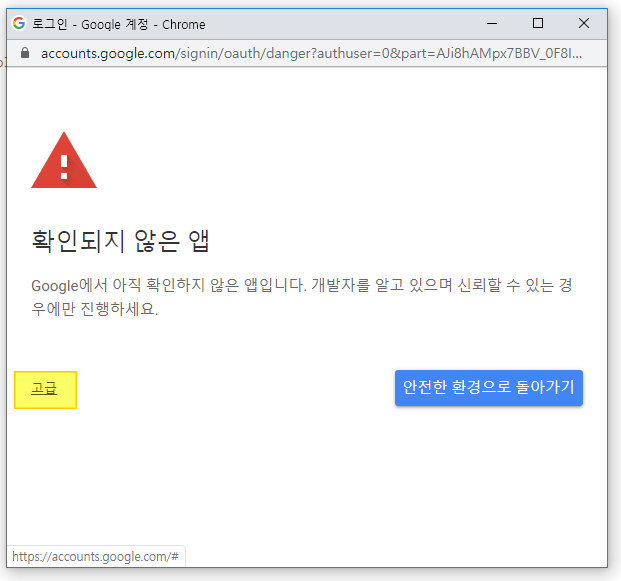The width and height of the screenshot is (621, 581).
Task: Click the warning paragraph starting with Google에서 아직
Action: tap(301, 297)
